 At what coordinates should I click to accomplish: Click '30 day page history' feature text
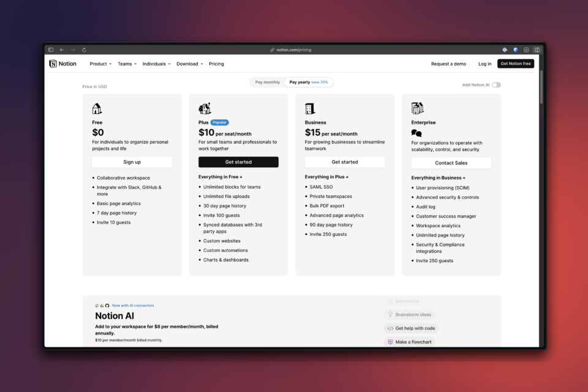coord(225,206)
